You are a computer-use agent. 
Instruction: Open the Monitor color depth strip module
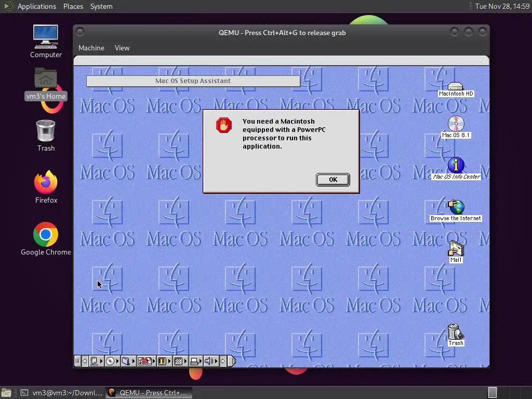tap(162, 362)
